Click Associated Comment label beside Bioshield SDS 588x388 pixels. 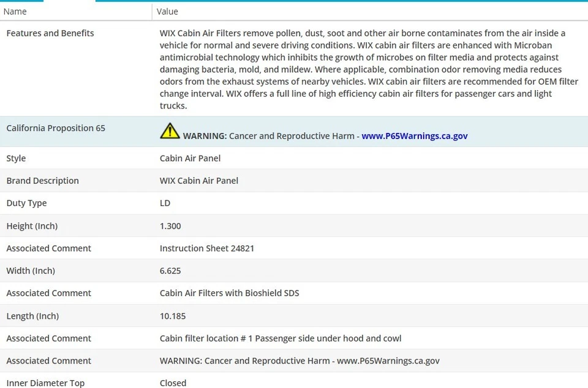[49, 293]
